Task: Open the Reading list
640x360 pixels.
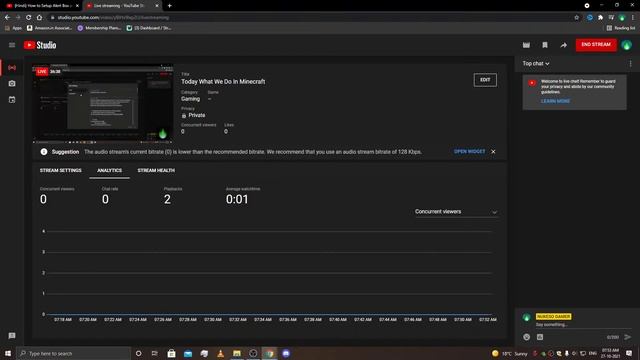Action: [621, 28]
